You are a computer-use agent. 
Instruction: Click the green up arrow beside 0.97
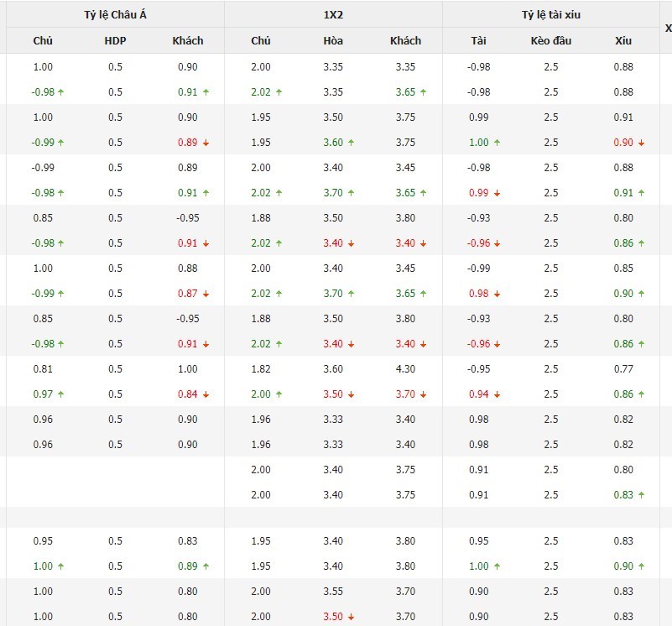tap(61, 394)
